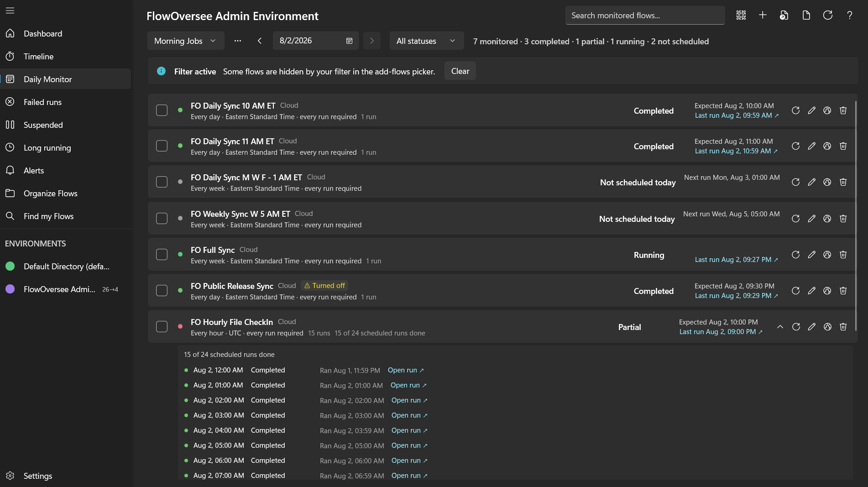Image resolution: width=868 pixels, height=487 pixels.
Task: Open the globe icon for FO Weekly Sync W 5 AM ET
Action: (x=827, y=219)
